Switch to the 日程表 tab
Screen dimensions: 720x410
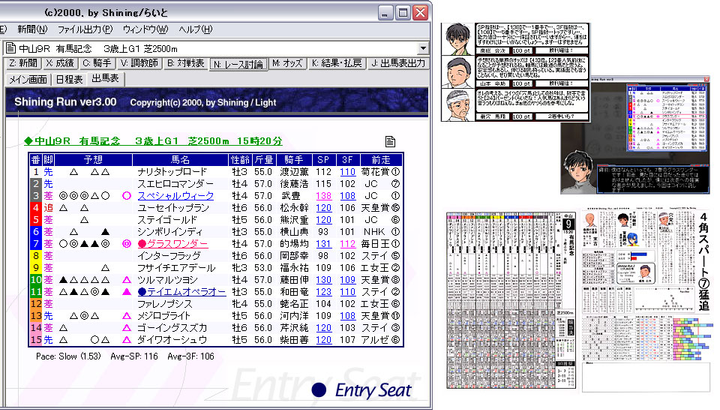click(69, 79)
